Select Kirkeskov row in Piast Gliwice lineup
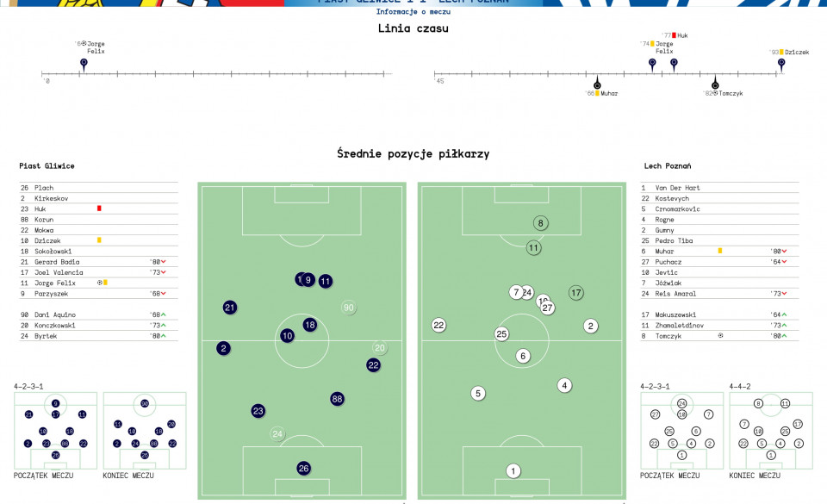This screenshot has height=504, width=827. pyautogui.click(x=98, y=198)
